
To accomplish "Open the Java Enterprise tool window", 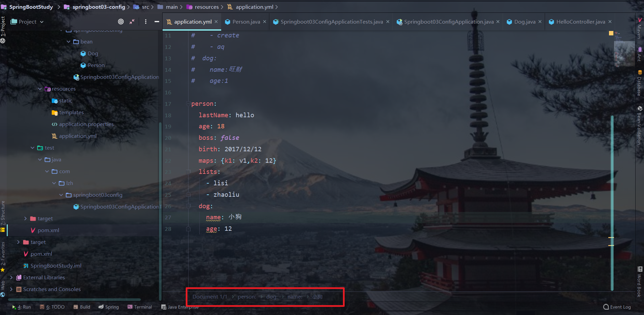I will 180,307.
